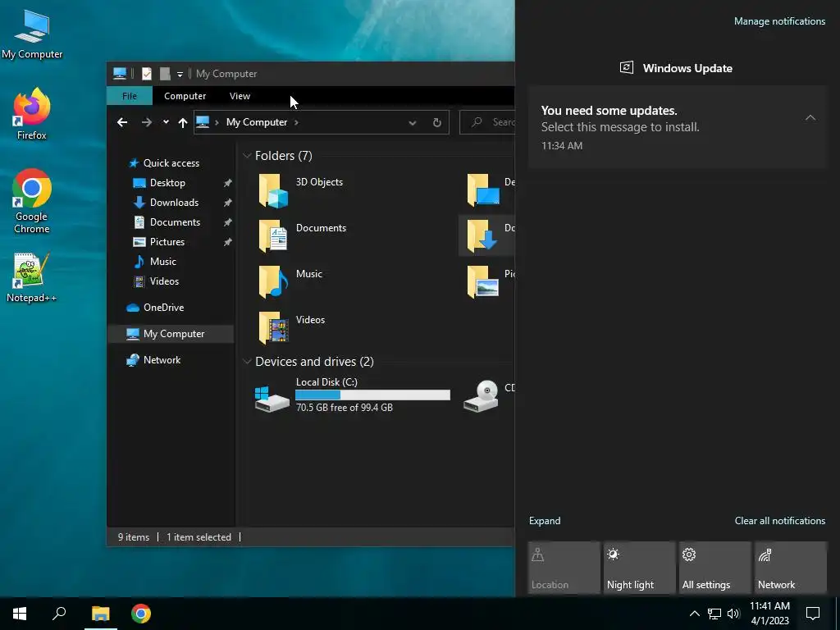Image resolution: width=840 pixels, height=630 pixels.
Task: Select Pictures in navigation pane
Action: tap(158, 242)
